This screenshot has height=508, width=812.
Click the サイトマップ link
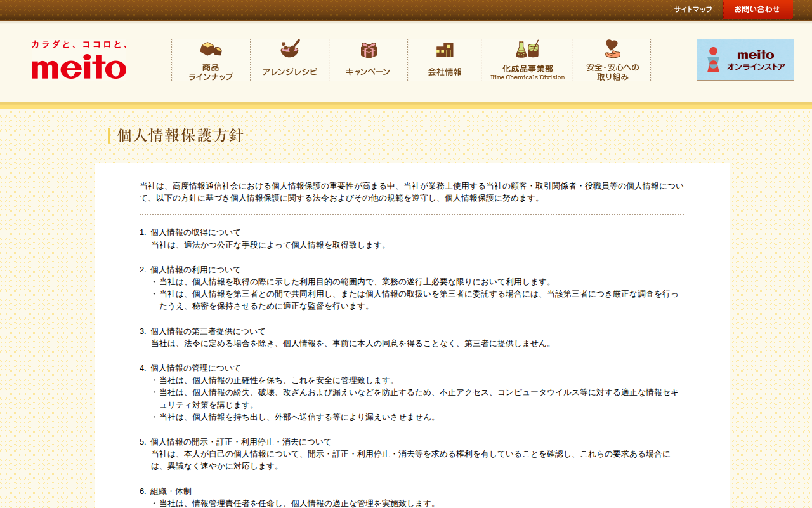click(693, 10)
